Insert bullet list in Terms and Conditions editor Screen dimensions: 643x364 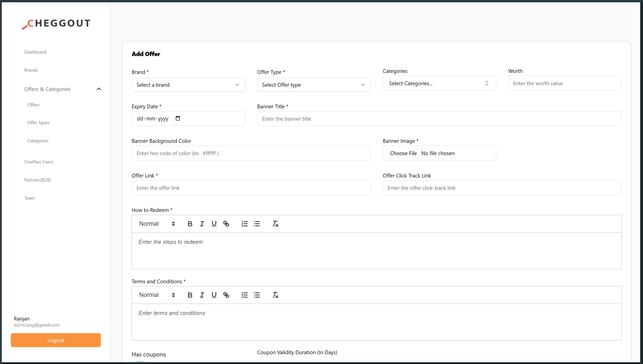257,295
